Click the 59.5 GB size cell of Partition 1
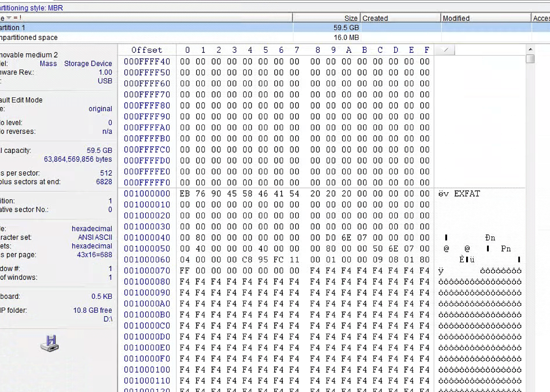The width and height of the screenshot is (550, 392). (346, 28)
